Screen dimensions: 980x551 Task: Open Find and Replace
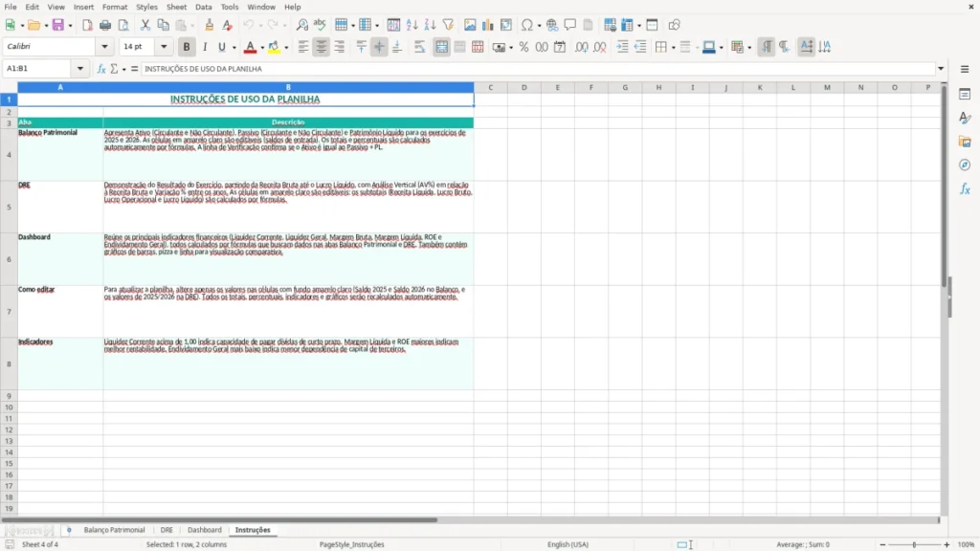[301, 25]
